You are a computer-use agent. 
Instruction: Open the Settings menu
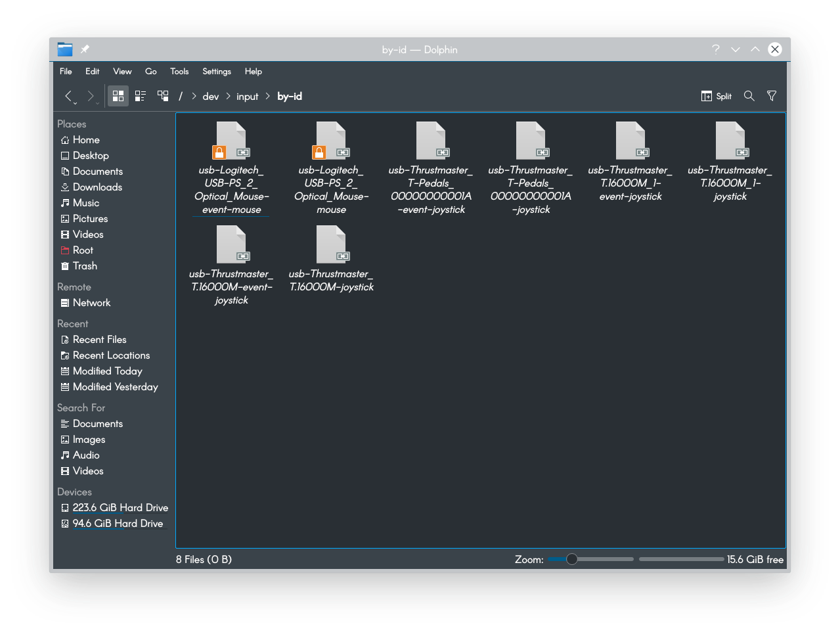click(217, 71)
